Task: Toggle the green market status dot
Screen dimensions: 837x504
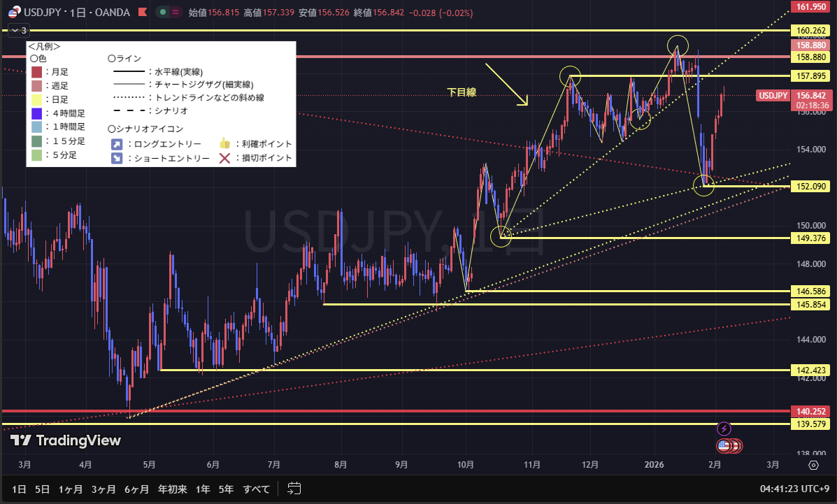Action: coord(162,13)
